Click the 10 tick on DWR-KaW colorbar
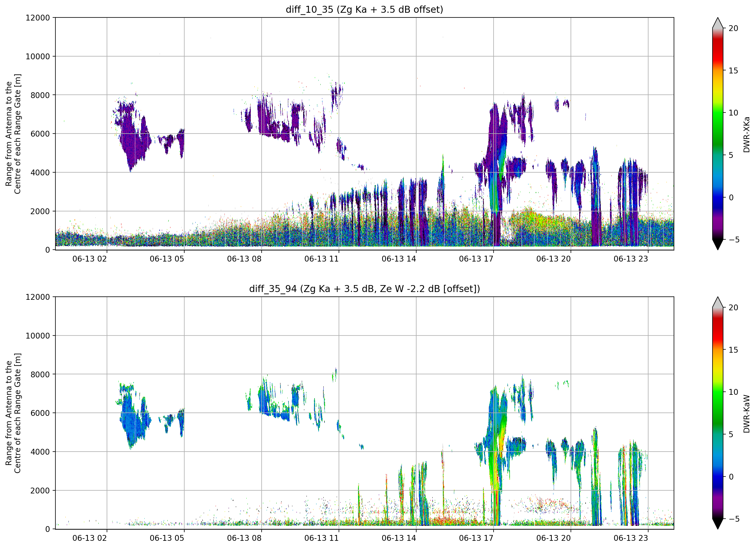This screenshot has height=548, width=756. pyautogui.click(x=733, y=392)
